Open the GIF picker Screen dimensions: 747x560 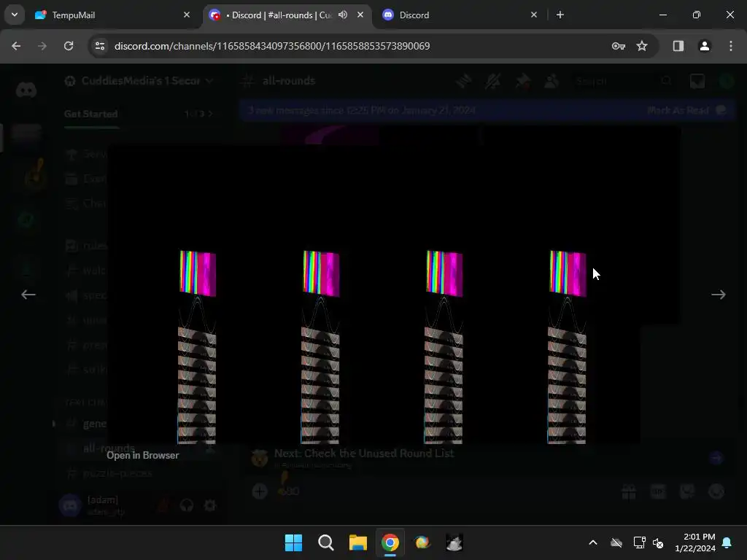(658, 491)
